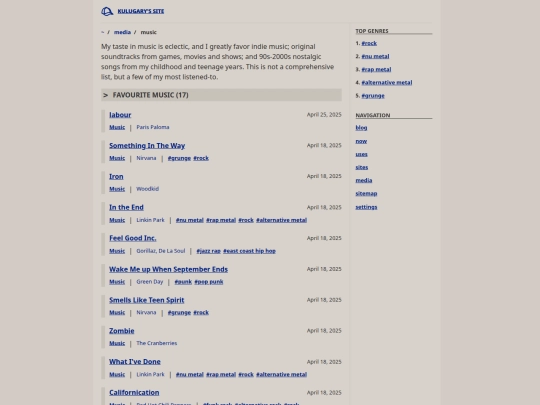Screen dimensions: 540x405
Task: Click the Music link under Zombie
Action: tap(117, 343)
